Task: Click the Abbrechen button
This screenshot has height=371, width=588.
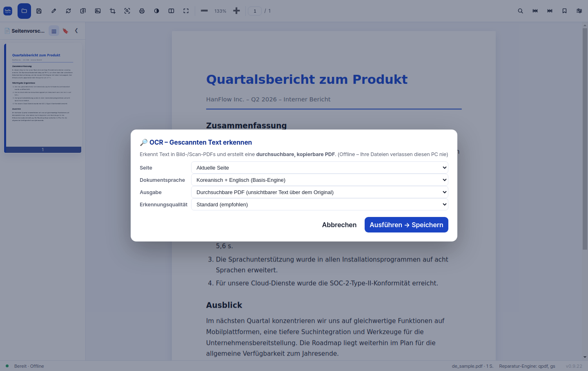Action: click(x=339, y=225)
